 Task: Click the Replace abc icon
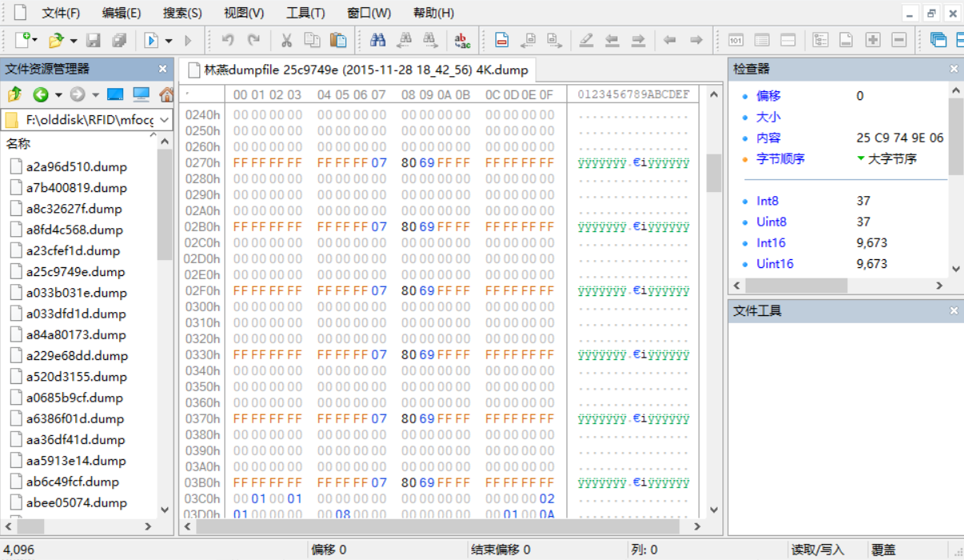[462, 40]
